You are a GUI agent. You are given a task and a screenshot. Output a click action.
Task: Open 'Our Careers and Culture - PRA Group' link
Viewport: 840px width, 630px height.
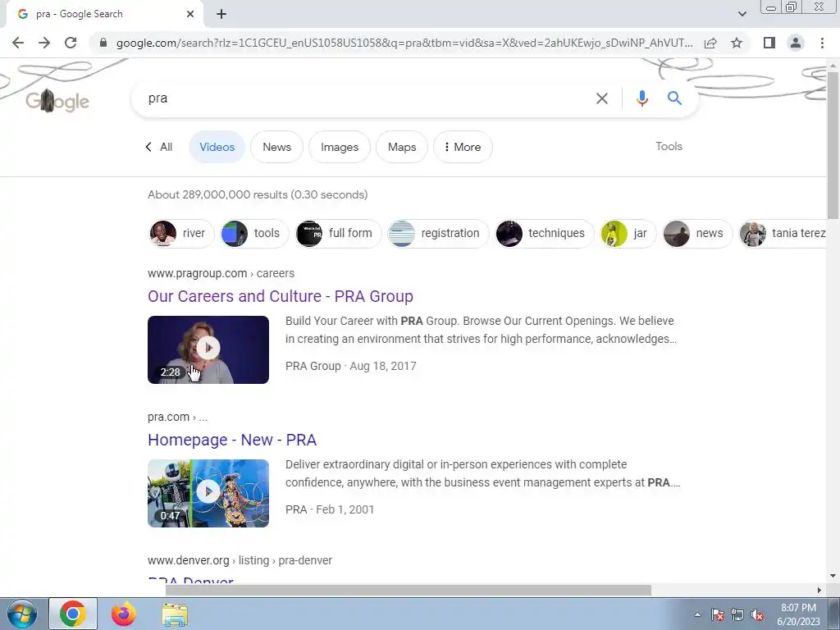pos(281,296)
